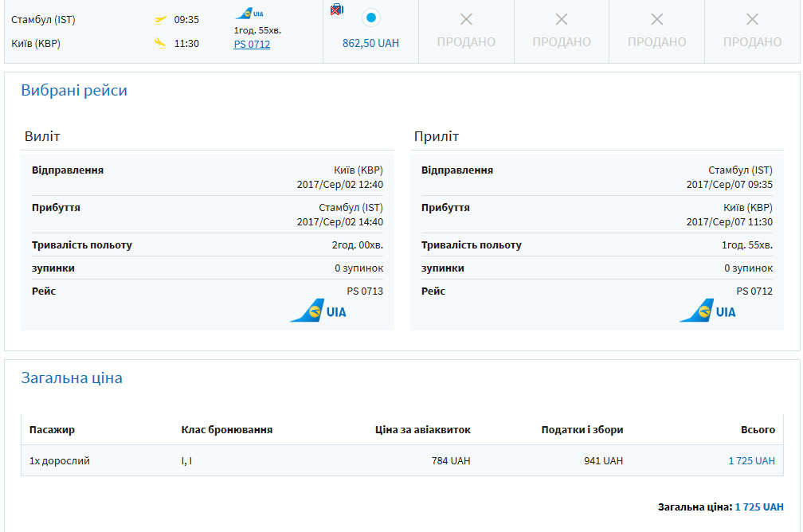Click the no-baggage icon above the fare
Screen dimensions: 803x532
pyautogui.click(x=337, y=10)
